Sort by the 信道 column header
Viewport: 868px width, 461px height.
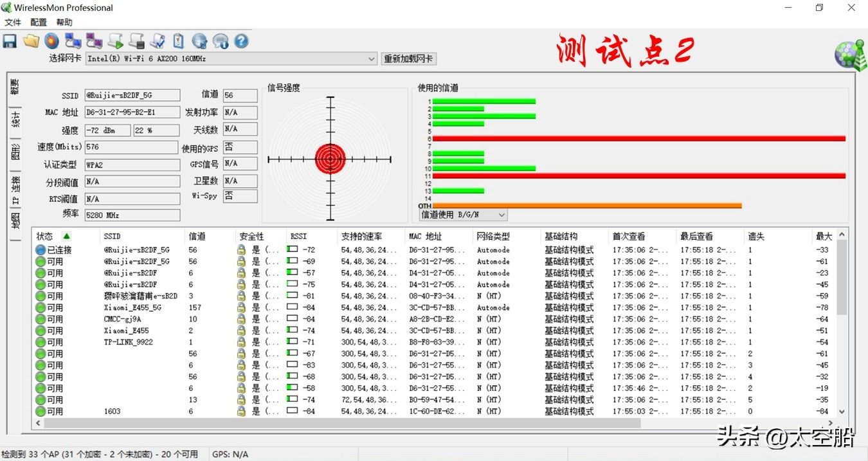click(210, 237)
